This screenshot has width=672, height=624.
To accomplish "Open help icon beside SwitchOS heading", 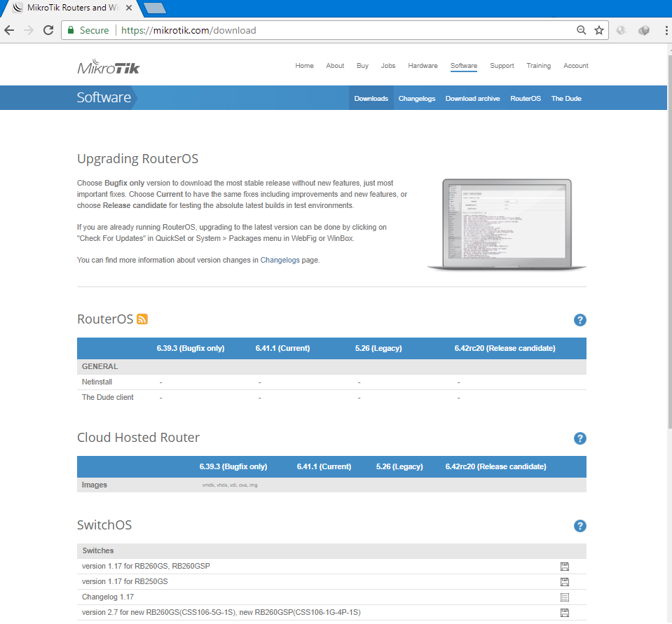I will tap(580, 526).
